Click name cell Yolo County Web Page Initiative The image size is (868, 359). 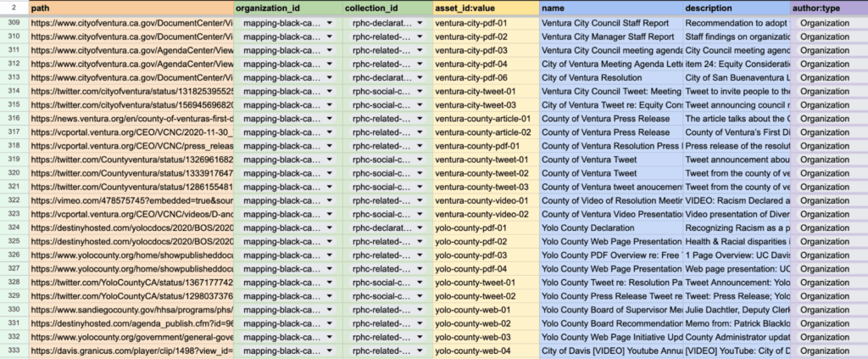(x=611, y=338)
